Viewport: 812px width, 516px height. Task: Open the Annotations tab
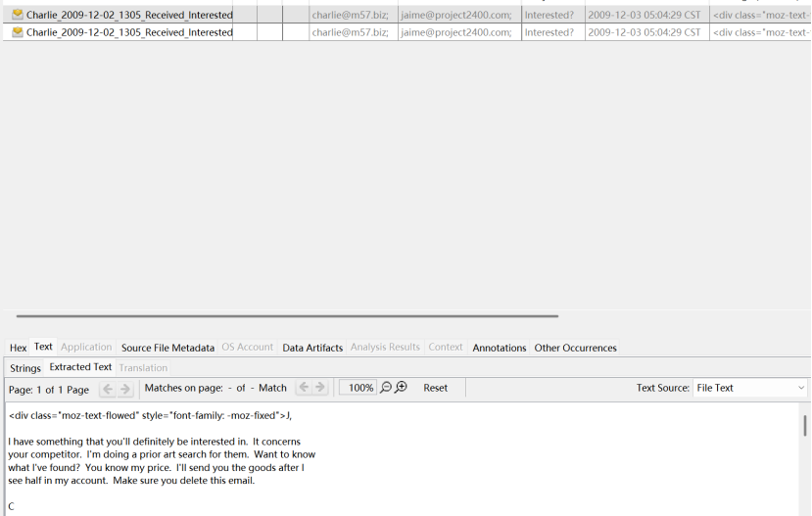point(500,348)
